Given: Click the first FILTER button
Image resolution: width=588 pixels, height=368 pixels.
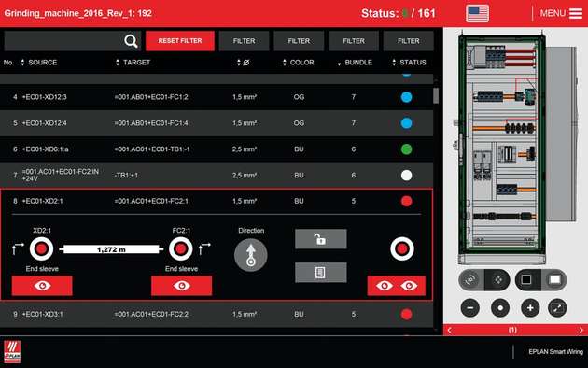Looking at the screenshot, I should click(x=245, y=41).
